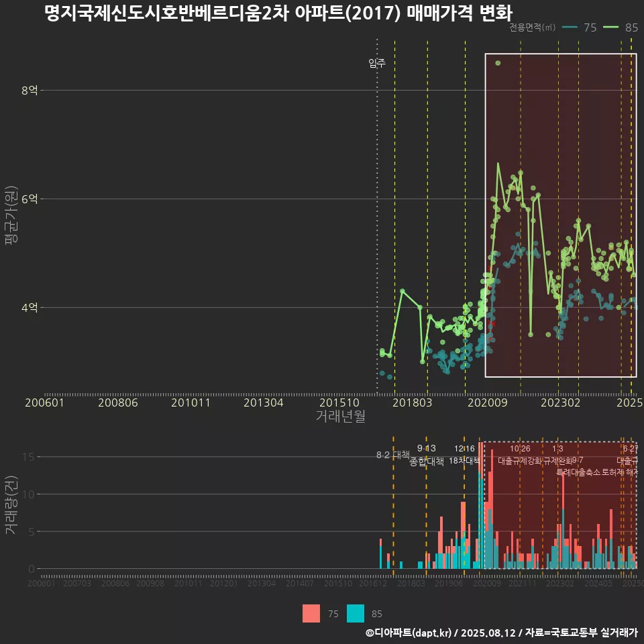This screenshot has height=644, width=644.
Task: Click the '15' volume axis label
Action: [x=28, y=457]
